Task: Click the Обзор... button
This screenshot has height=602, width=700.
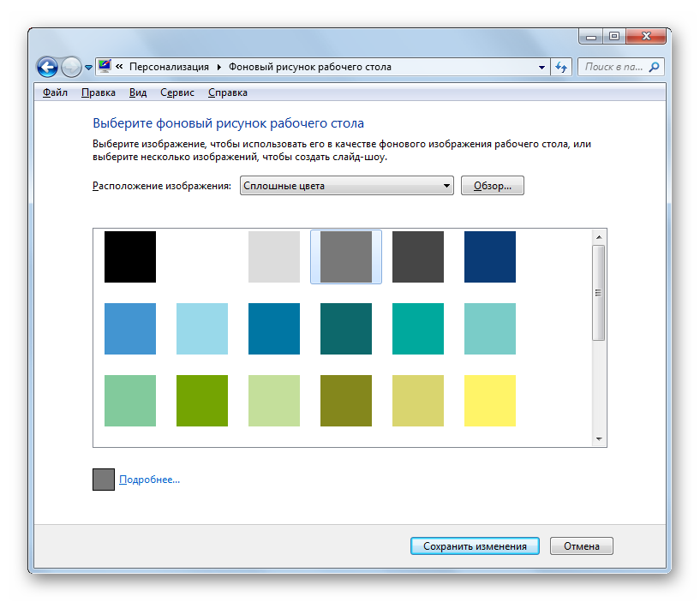Action: point(493,185)
